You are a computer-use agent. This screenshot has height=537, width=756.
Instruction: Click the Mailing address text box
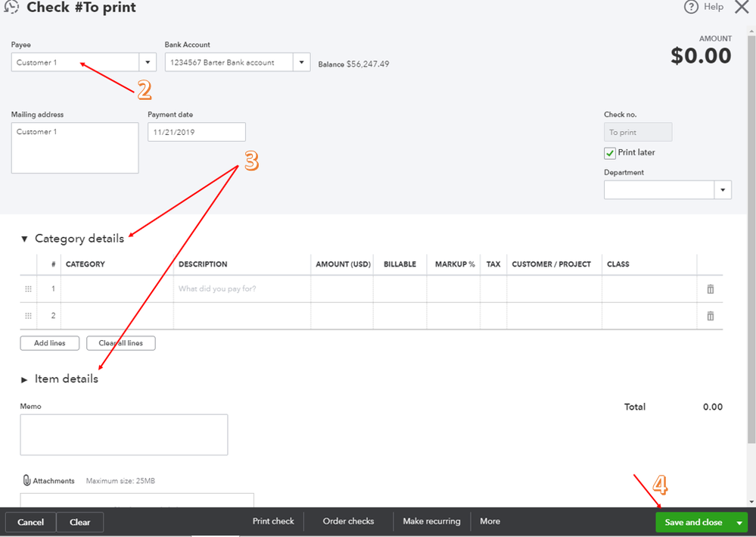pyautogui.click(x=75, y=148)
